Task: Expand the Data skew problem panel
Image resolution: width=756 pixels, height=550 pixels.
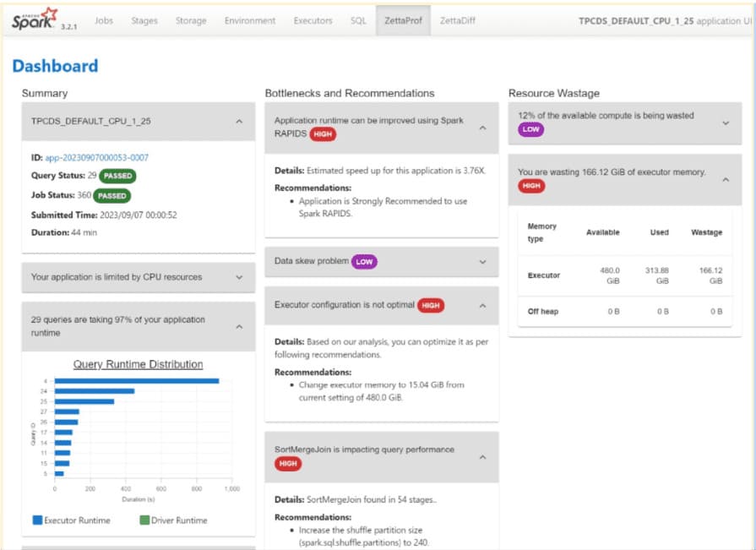Action: (x=482, y=262)
